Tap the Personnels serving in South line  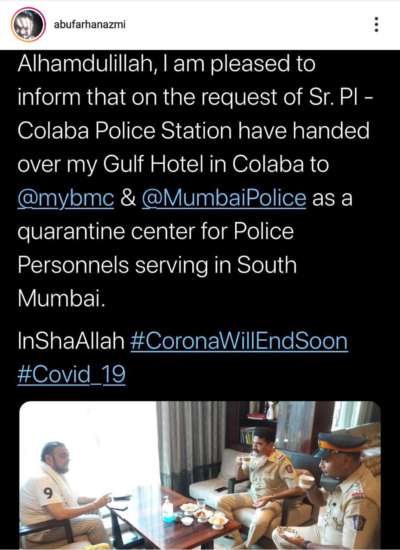[x=157, y=266]
